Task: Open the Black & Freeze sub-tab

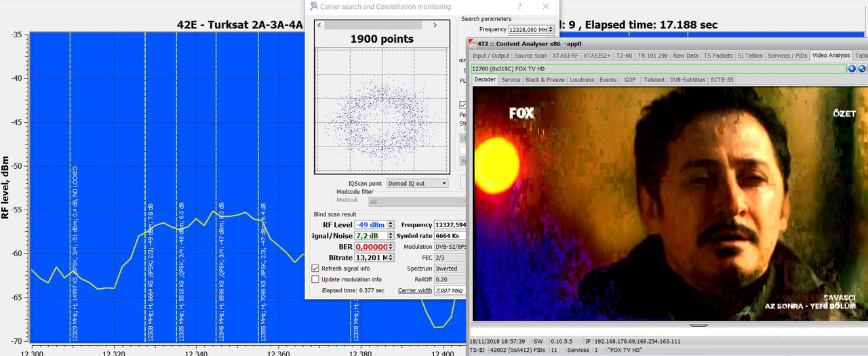Action: coord(545,79)
